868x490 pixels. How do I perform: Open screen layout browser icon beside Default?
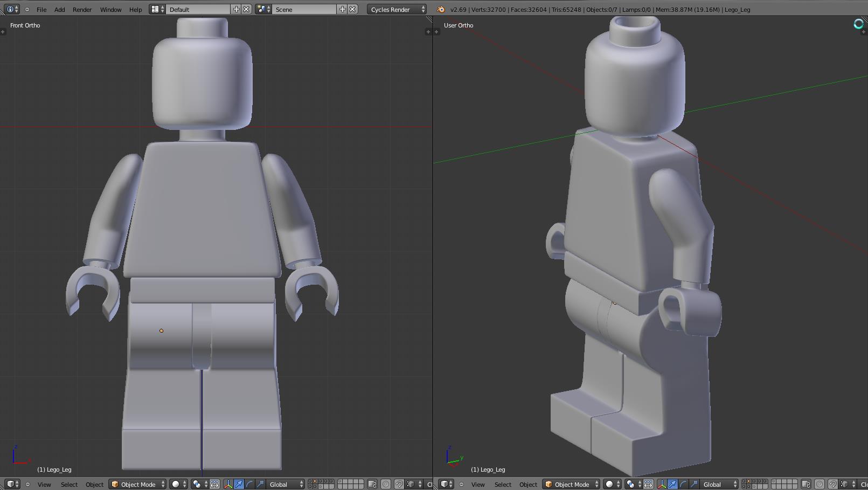pos(157,9)
